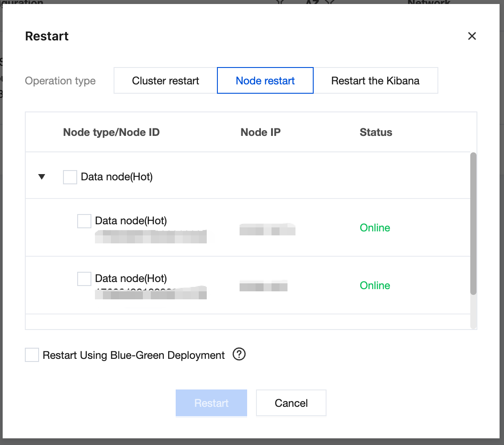The image size is (504, 445).
Task: Choose the Node restart option
Action: (265, 81)
